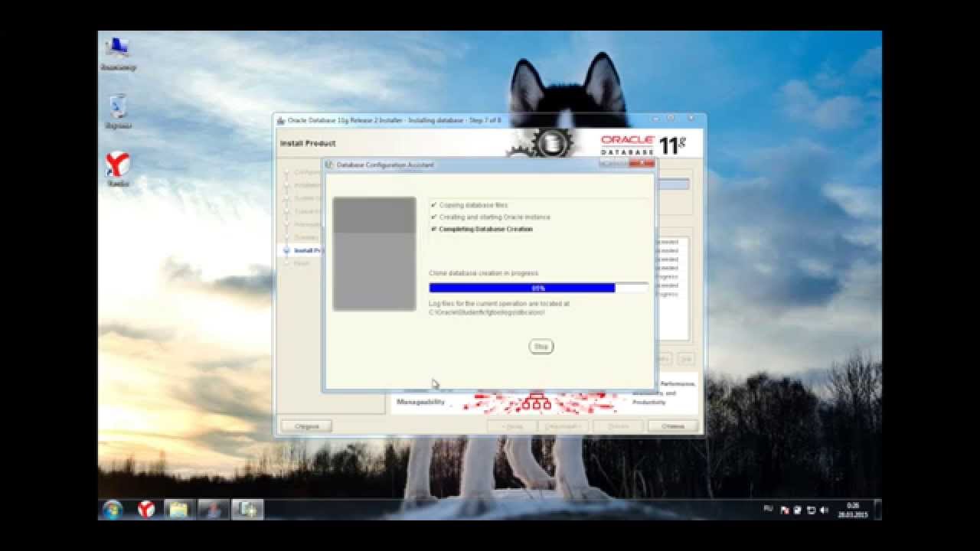
Task: Open Yandex browser from the taskbar
Action: (146, 510)
